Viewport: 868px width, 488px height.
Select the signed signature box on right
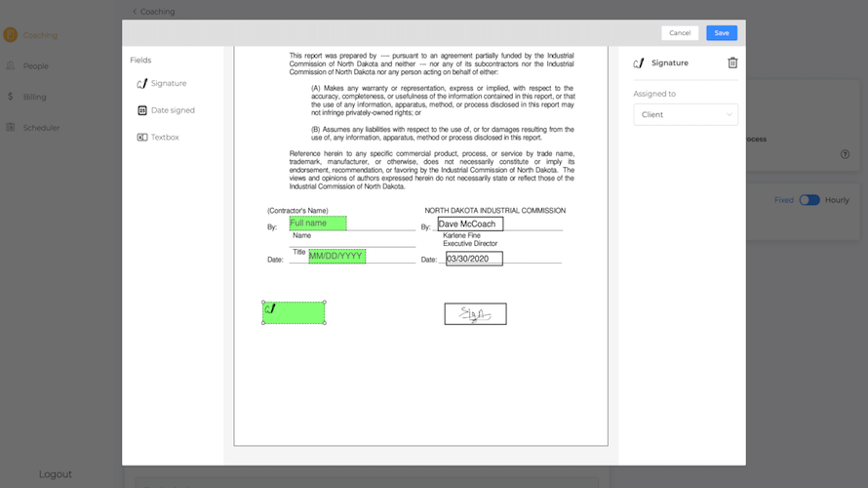coord(475,314)
